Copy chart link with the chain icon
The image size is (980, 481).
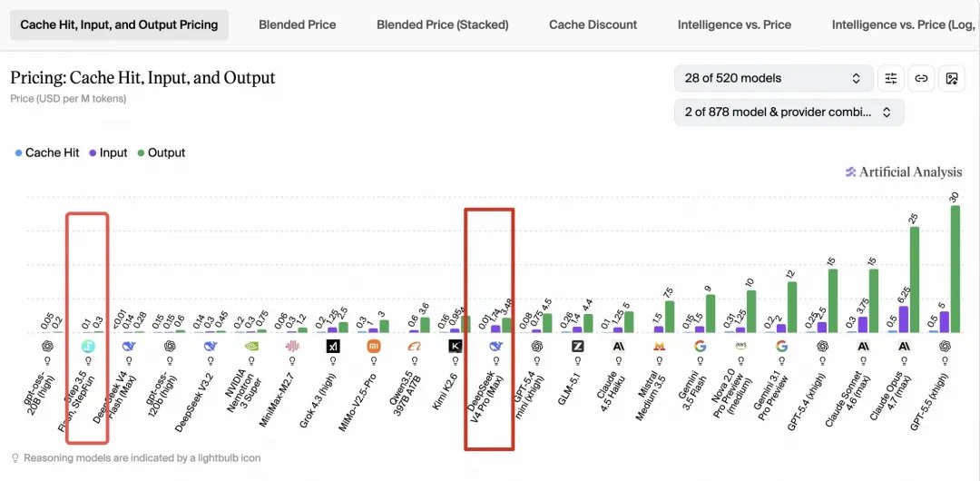[x=921, y=78]
